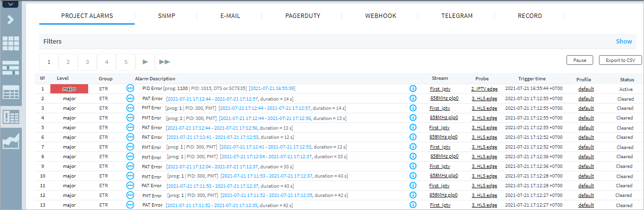Viewport: 644px width, 210px height.
Task: Go to the WEBHOOK tab
Action: [381, 16]
